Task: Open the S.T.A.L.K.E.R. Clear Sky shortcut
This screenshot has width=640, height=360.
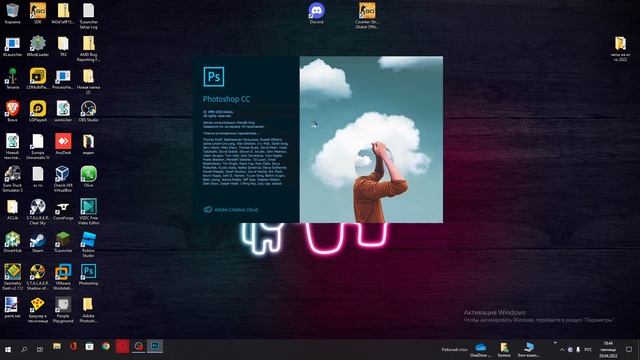Action: pos(38,211)
